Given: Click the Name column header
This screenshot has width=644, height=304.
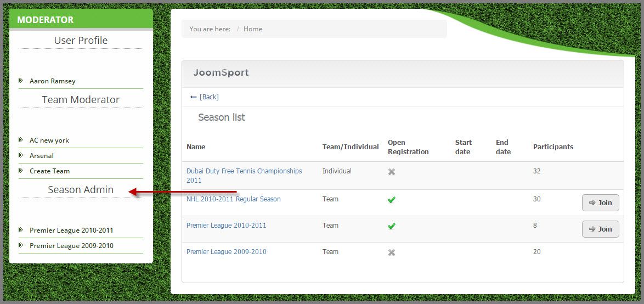Looking at the screenshot, I should pyautogui.click(x=196, y=147).
